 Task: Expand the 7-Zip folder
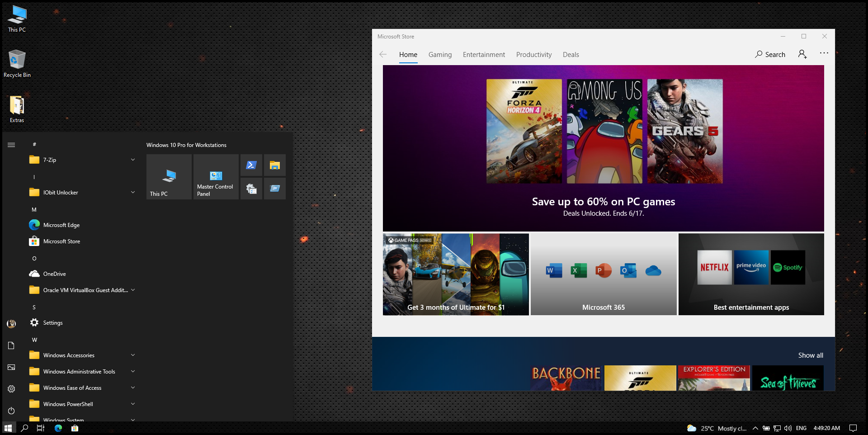[82, 160]
